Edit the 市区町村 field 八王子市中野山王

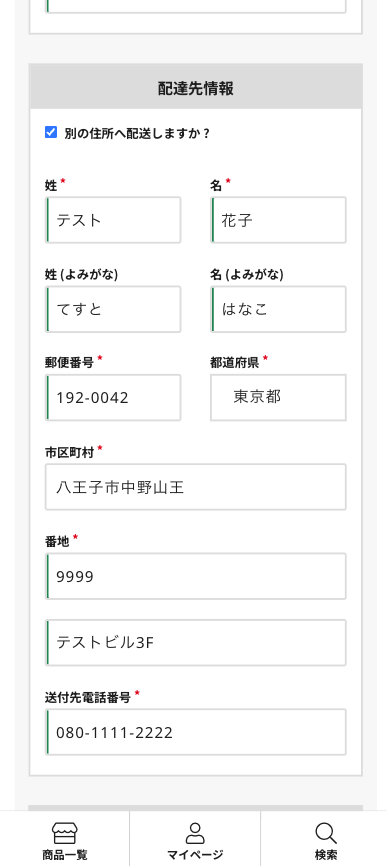click(195, 487)
